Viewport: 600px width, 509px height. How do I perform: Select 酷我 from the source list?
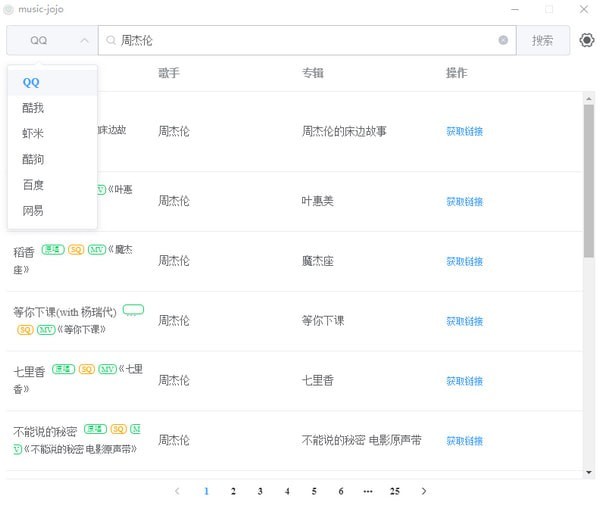click(x=33, y=107)
